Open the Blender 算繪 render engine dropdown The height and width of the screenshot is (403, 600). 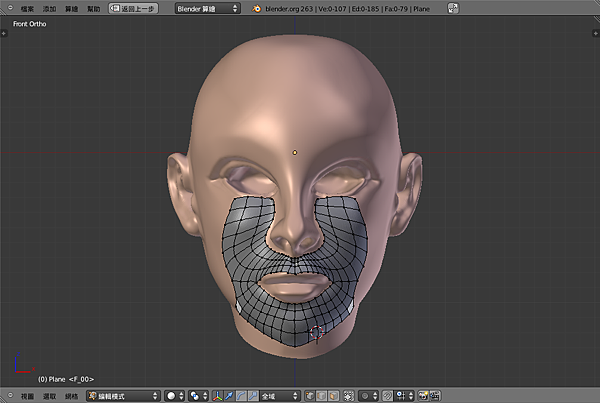(207, 7)
